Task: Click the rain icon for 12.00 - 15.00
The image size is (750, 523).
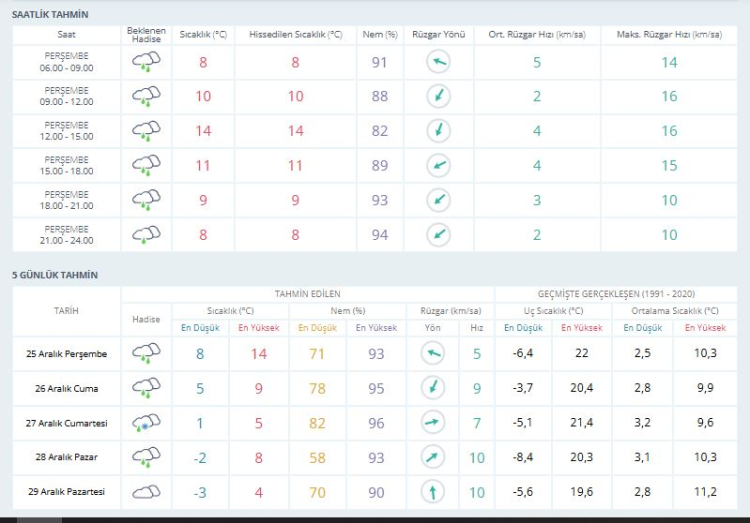Action: (x=146, y=131)
